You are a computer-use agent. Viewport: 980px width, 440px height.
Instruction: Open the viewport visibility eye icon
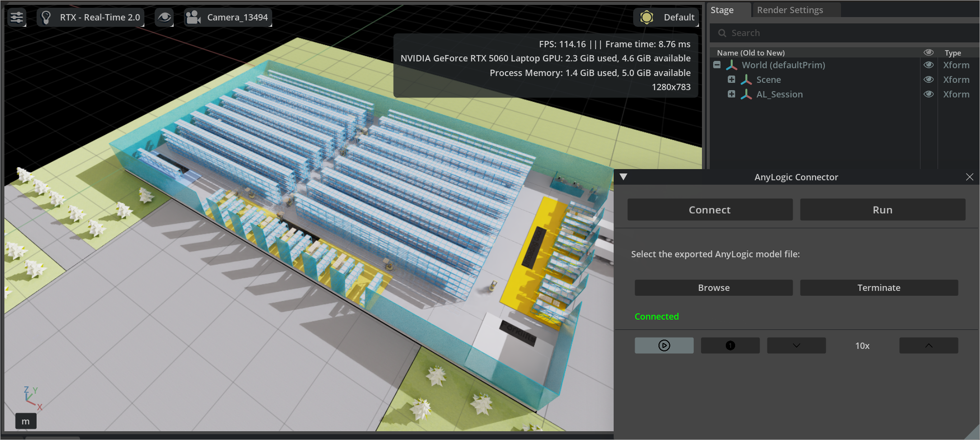coord(164,17)
